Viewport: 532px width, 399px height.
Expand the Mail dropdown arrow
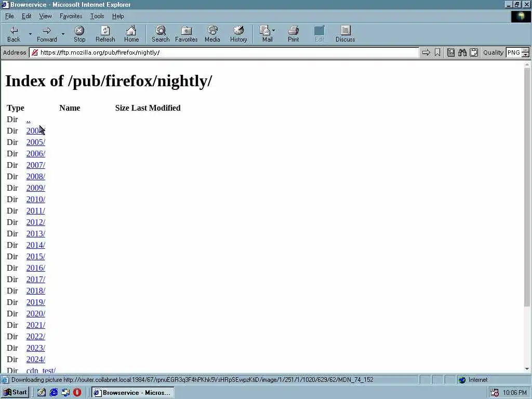click(274, 31)
